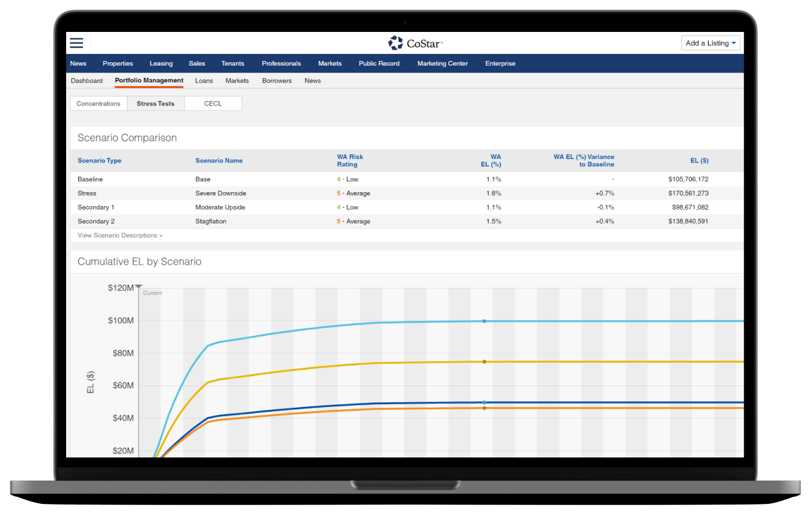Click the View Scenario Descriptions link
The height and width of the screenshot is (519, 812).
coord(120,235)
